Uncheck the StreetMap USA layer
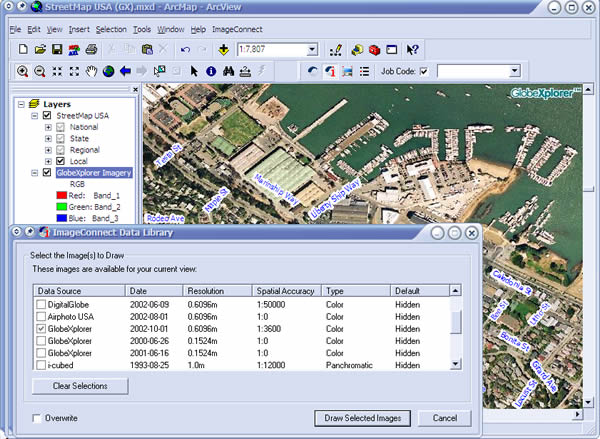600x439 pixels. (x=47, y=115)
